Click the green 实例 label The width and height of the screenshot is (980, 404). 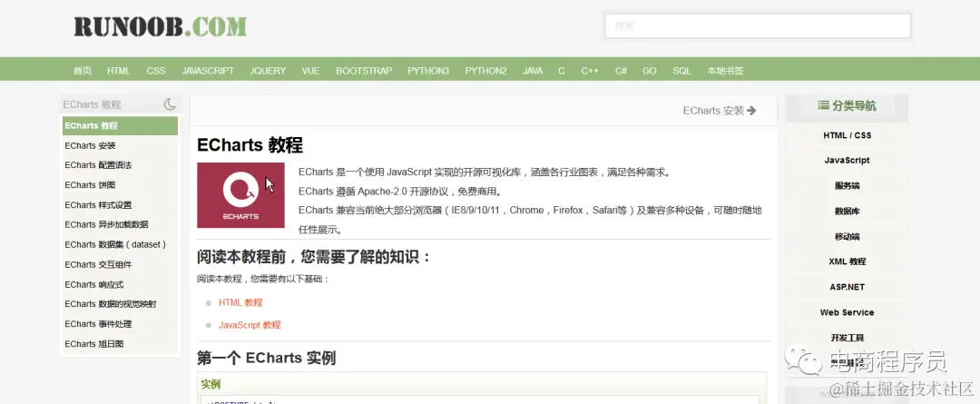pyautogui.click(x=211, y=384)
